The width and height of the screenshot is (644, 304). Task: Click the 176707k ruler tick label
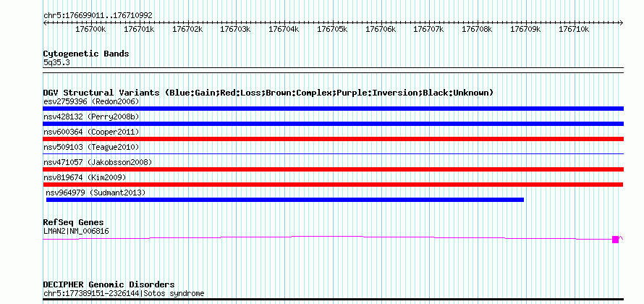[429, 30]
